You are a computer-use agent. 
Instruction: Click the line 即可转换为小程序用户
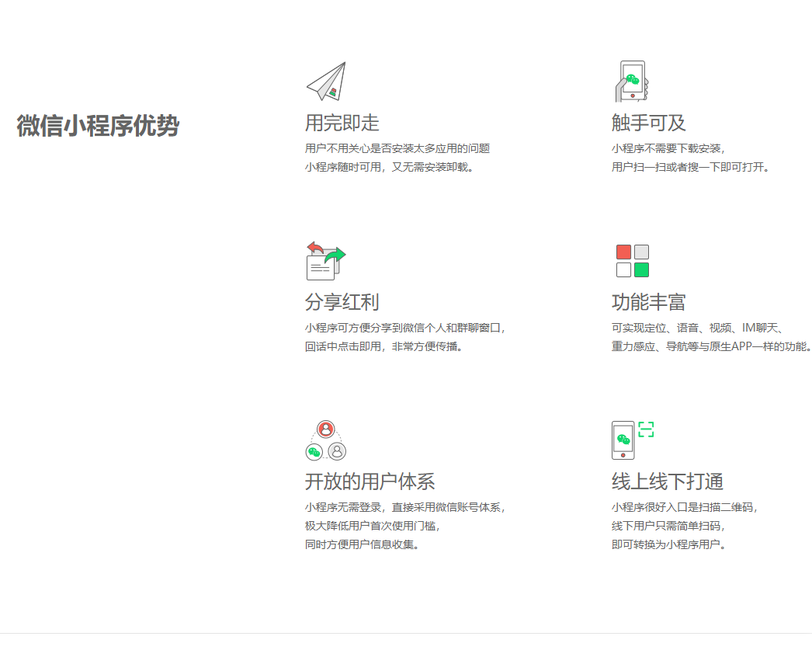pos(668,544)
